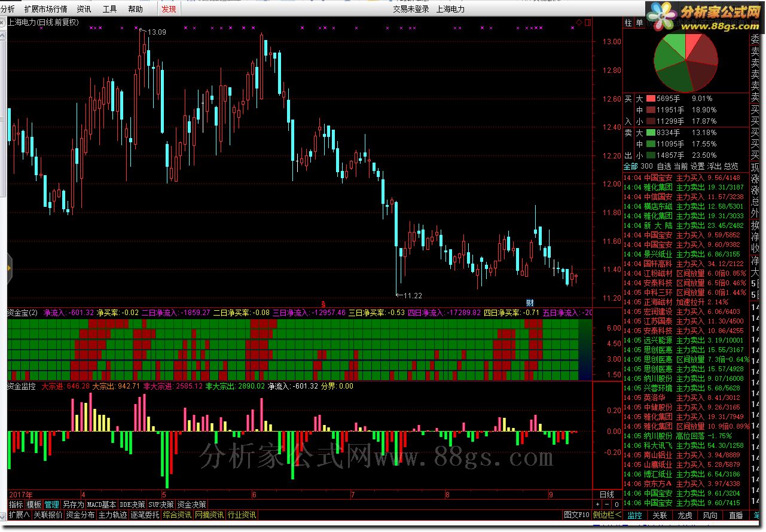Click the 发现 button in menu bar
Screen dimensions: 766x532
(169, 9)
